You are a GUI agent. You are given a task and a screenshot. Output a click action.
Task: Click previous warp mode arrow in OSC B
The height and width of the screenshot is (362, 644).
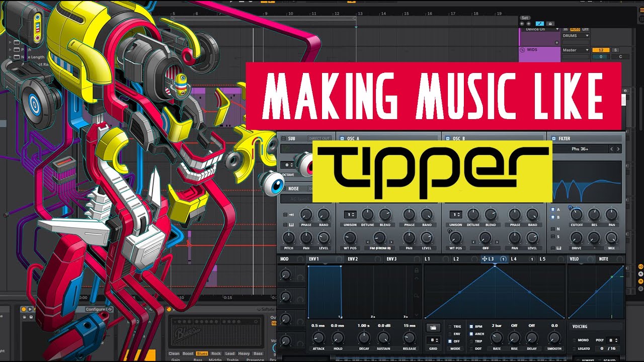point(473,242)
